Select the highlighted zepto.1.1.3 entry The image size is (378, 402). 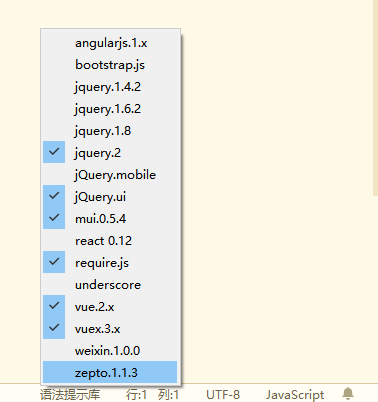(x=110, y=372)
